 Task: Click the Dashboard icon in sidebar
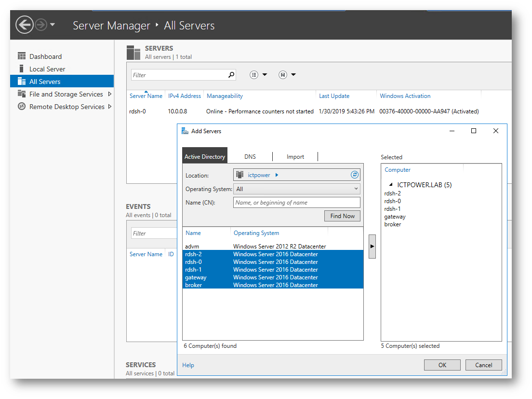click(22, 56)
